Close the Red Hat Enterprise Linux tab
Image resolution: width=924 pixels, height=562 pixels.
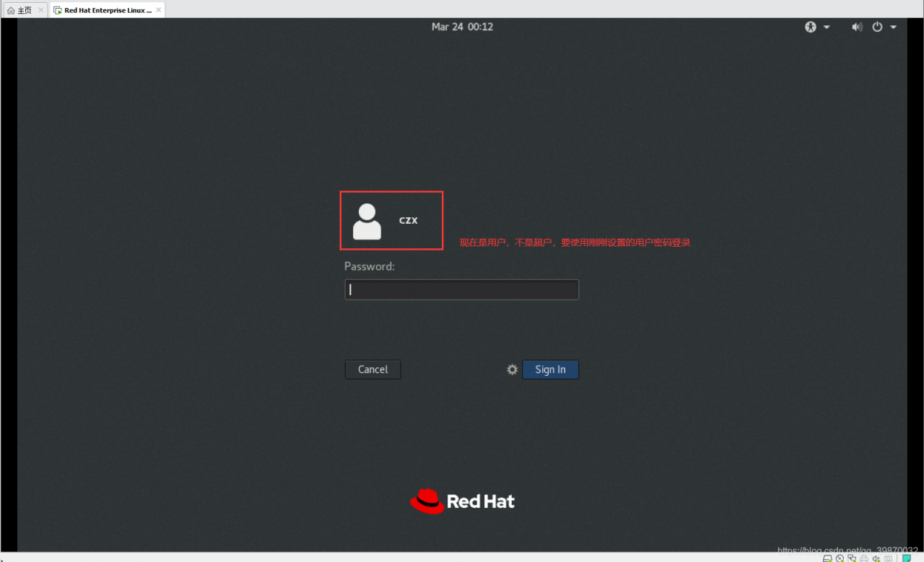click(159, 10)
